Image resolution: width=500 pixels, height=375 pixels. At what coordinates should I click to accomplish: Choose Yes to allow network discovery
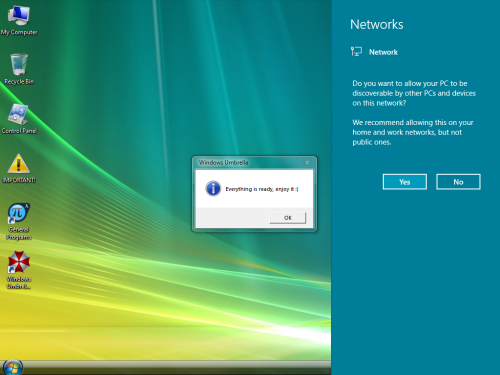click(x=405, y=182)
